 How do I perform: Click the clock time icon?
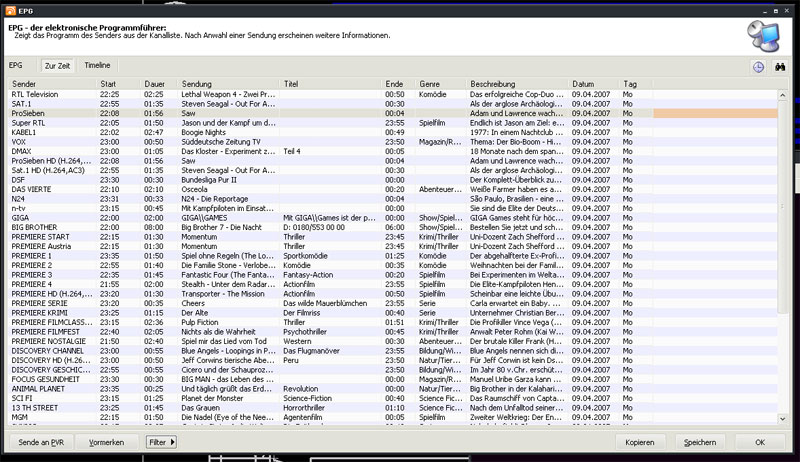[759, 66]
